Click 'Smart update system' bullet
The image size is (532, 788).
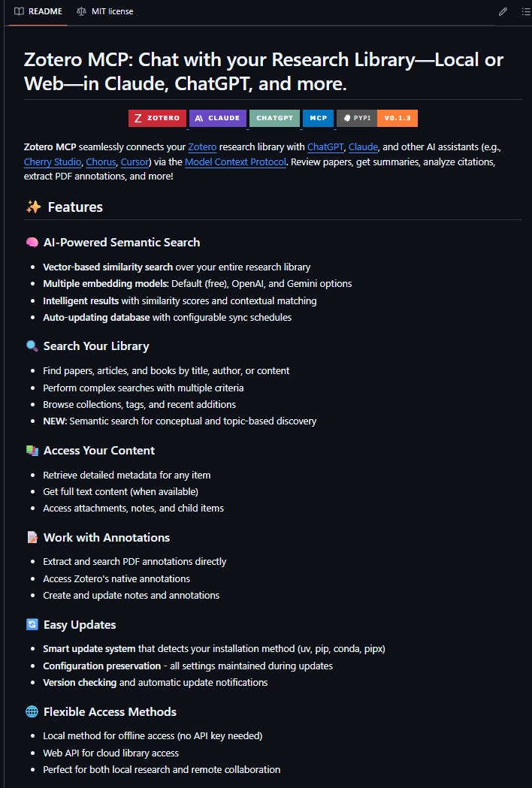(213, 649)
